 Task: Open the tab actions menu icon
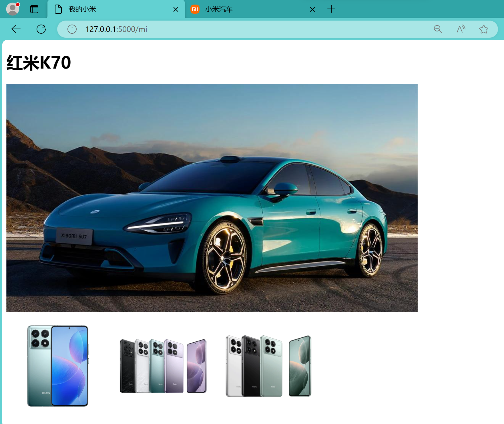click(x=34, y=9)
